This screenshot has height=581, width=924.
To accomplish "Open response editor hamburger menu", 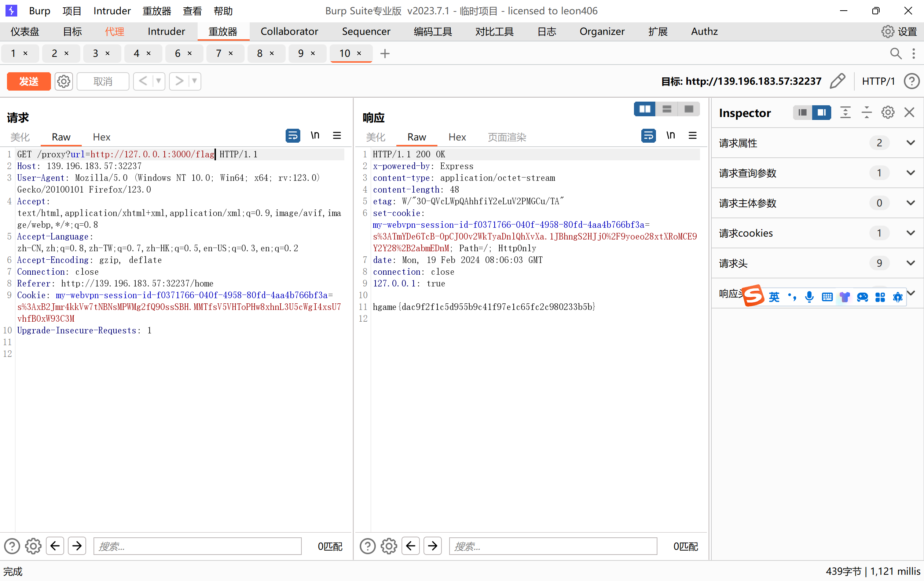I will coord(693,135).
